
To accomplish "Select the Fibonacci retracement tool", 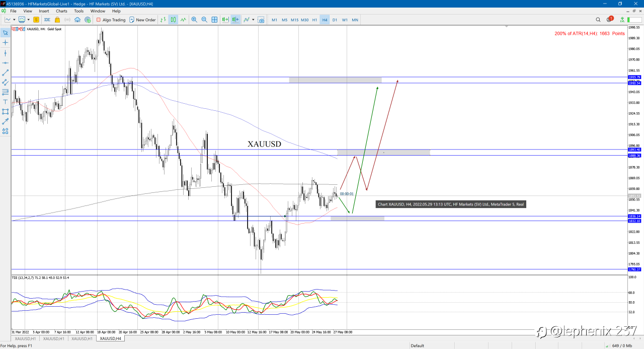I will (x=5, y=92).
